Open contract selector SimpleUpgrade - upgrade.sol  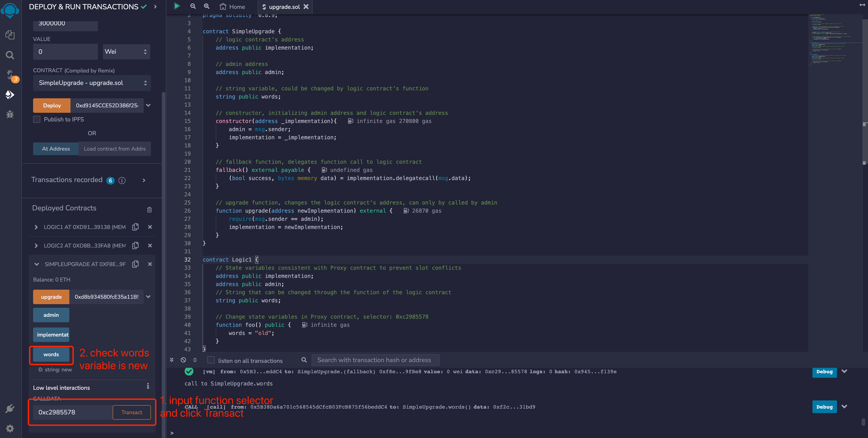(92, 83)
